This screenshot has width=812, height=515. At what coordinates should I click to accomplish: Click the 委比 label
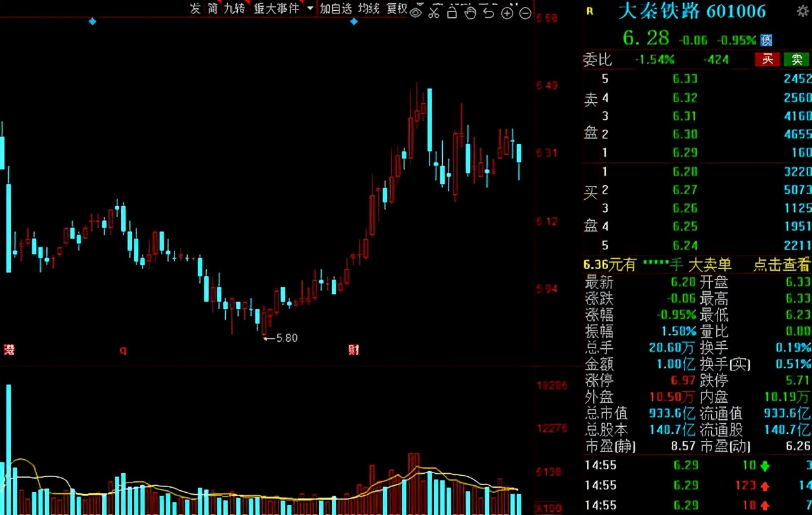click(x=598, y=60)
